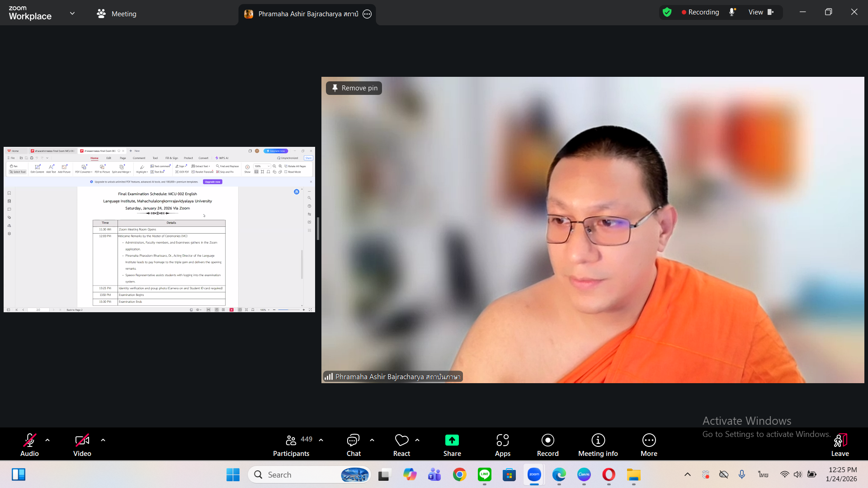This screenshot has height=488, width=868.
Task: Open the More options menu
Action: coord(649,445)
